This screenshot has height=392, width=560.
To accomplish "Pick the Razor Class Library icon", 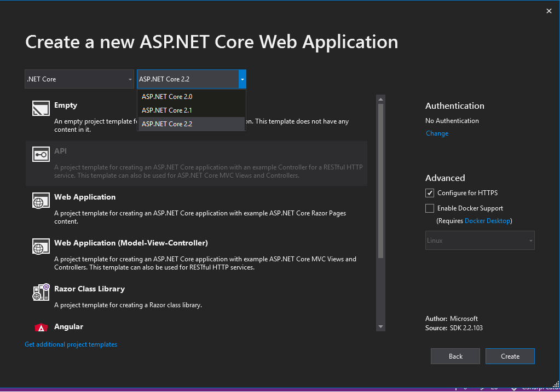I will point(41,292).
